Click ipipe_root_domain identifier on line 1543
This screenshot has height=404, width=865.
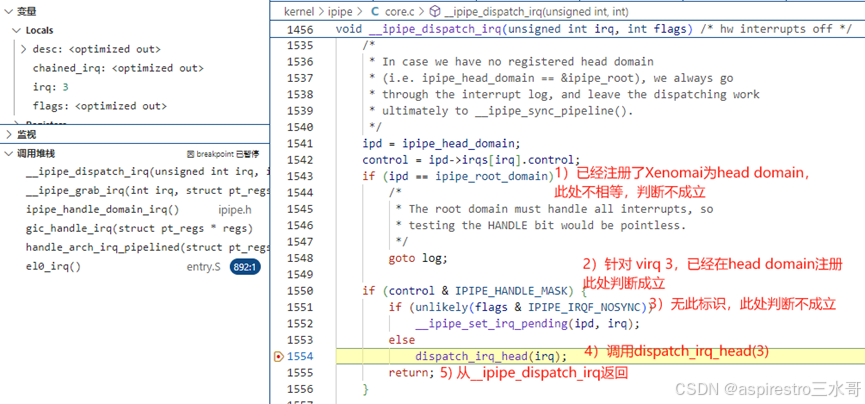[494, 177]
